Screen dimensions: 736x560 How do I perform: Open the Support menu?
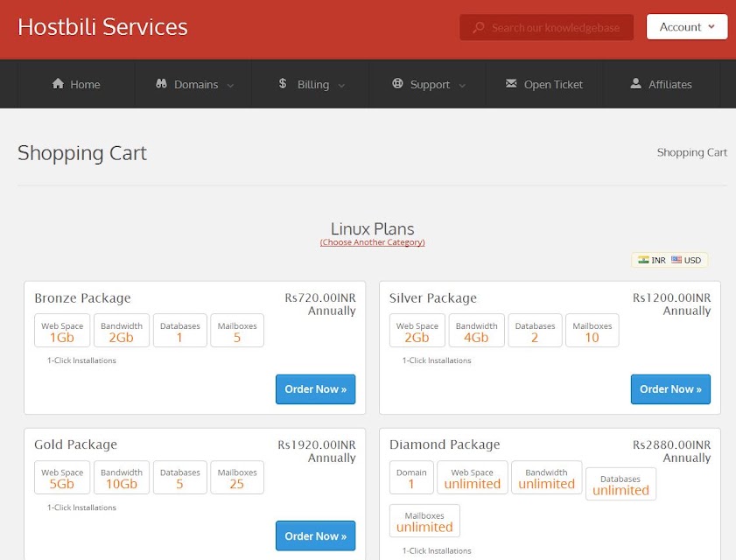[428, 84]
